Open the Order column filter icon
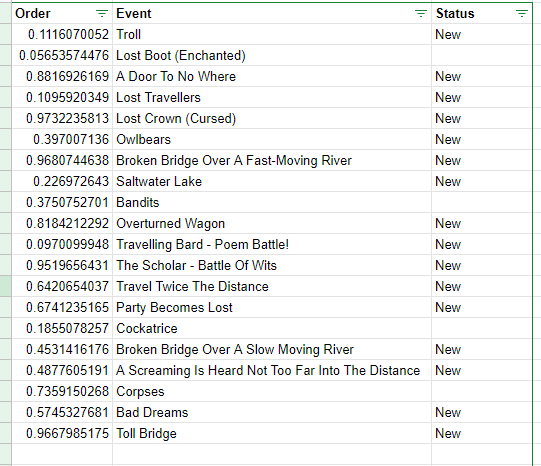 tap(102, 14)
